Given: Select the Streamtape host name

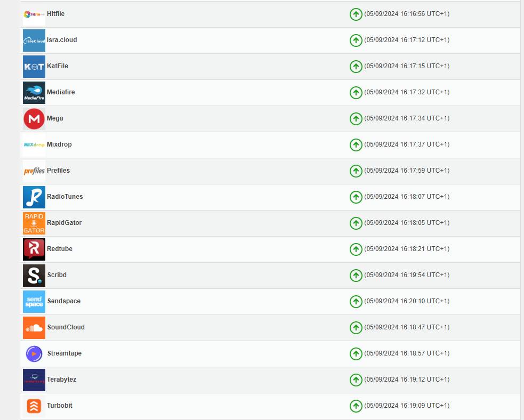Looking at the screenshot, I should [64, 353].
